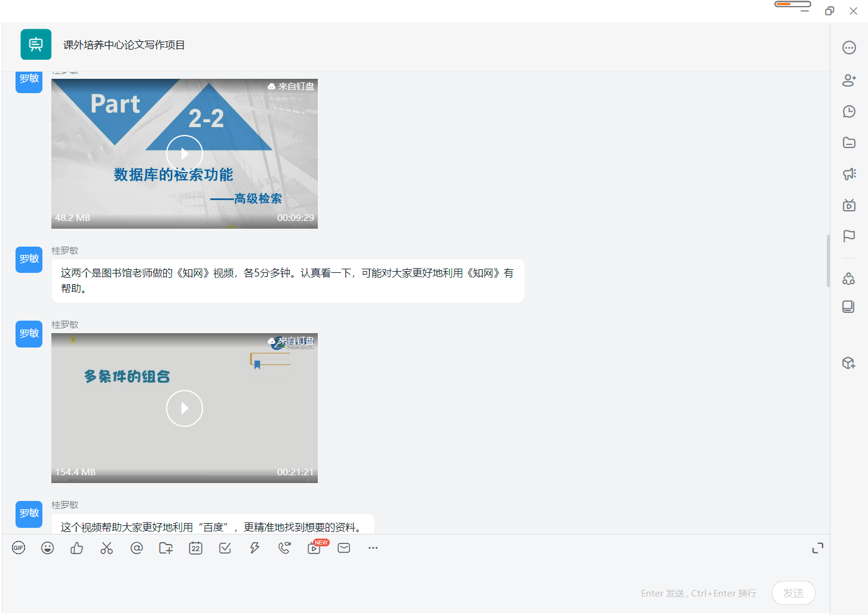This screenshot has height=615, width=868.
Task: Expand the message input box
Action: pyautogui.click(x=818, y=548)
